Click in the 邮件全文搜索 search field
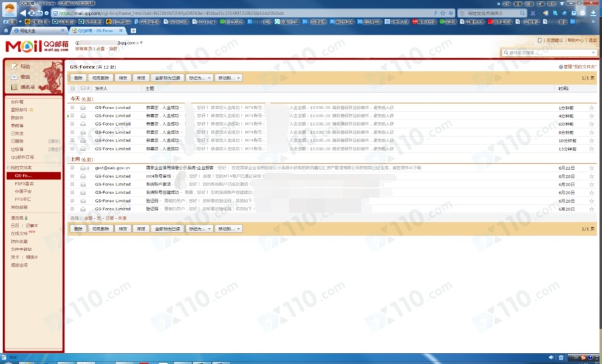Image resolution: width=602 pixels, height=364 pixels. [x=549, y=53]
